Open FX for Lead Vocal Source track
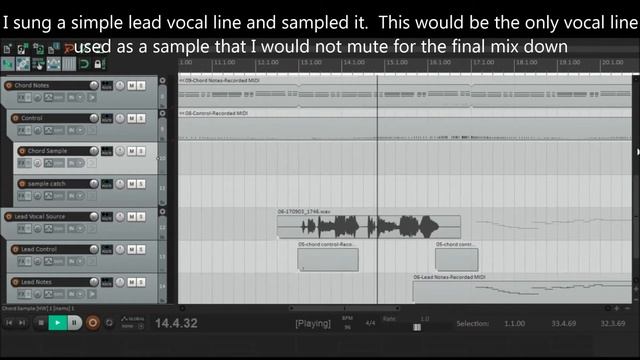Viewport: 640px width, 360px height. click(21, 229)
